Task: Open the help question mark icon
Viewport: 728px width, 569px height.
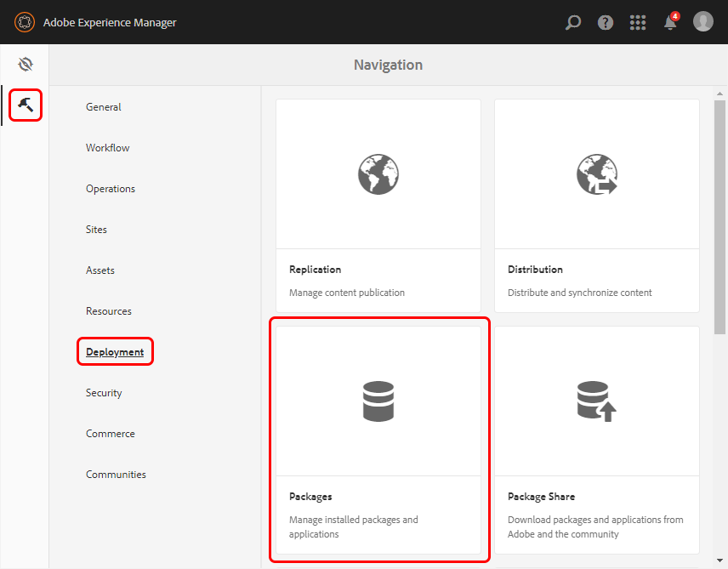Action: [x=606, y=22]
